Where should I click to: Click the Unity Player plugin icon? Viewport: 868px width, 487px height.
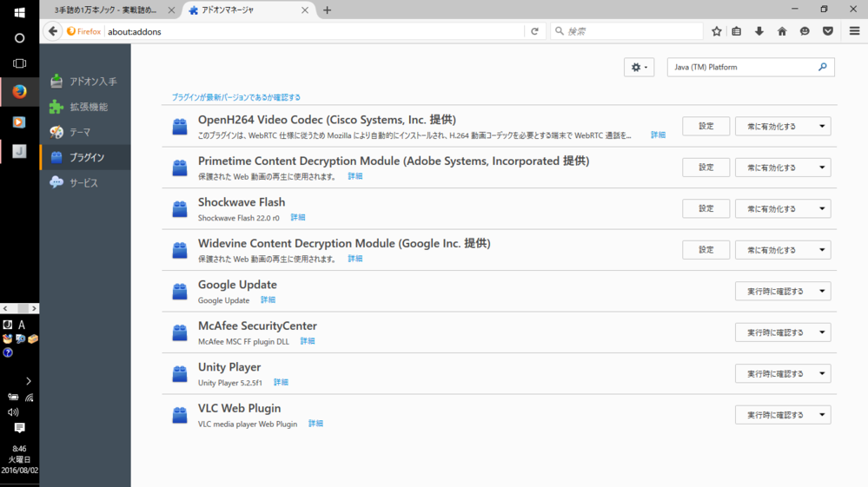179,373
